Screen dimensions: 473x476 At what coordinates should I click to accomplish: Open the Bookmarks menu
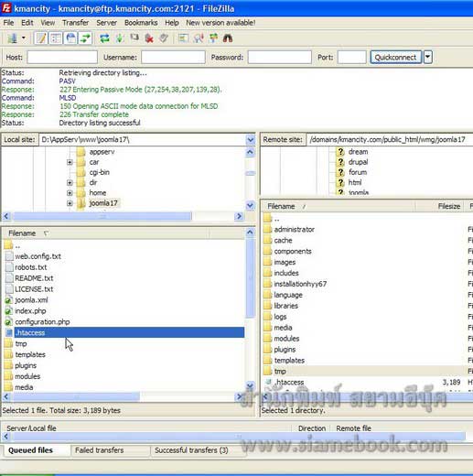coord(141,23)
